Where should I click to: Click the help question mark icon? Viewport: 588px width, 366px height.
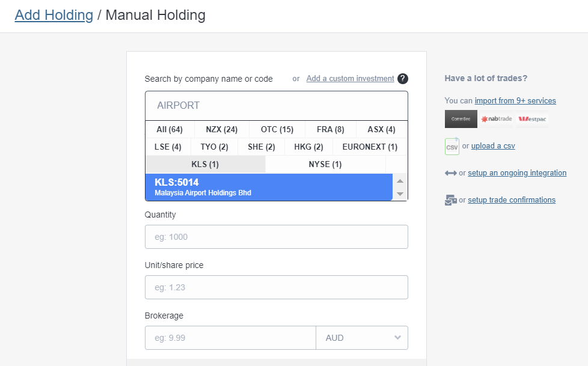402,79
